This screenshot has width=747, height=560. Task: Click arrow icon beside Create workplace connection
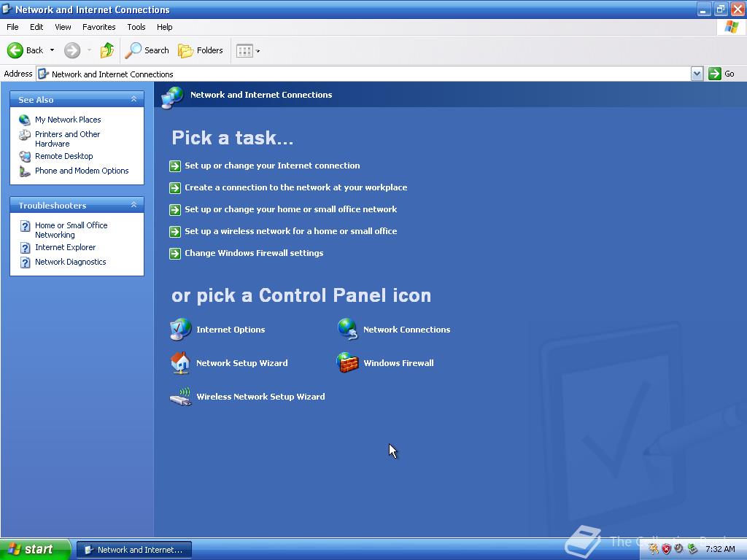point(175,188)
